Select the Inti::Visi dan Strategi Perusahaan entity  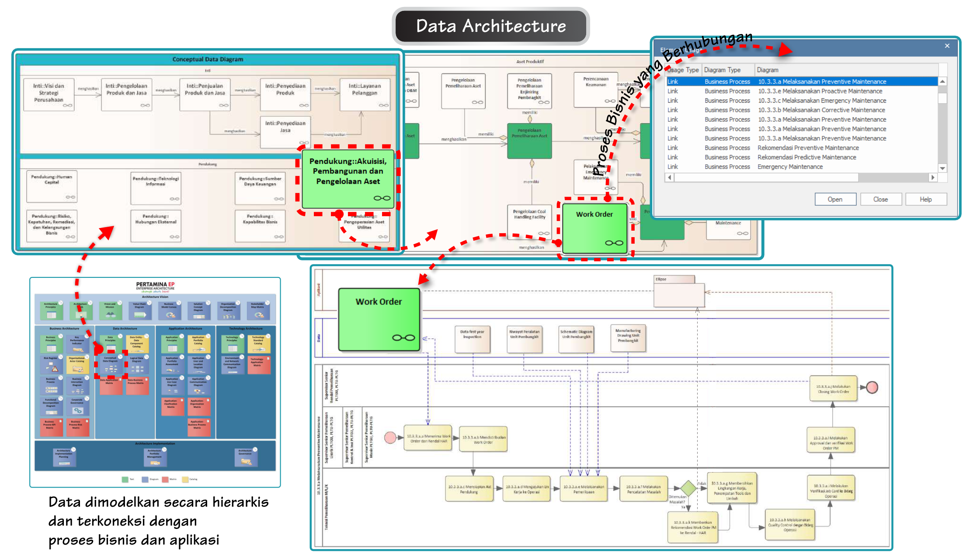49,94
